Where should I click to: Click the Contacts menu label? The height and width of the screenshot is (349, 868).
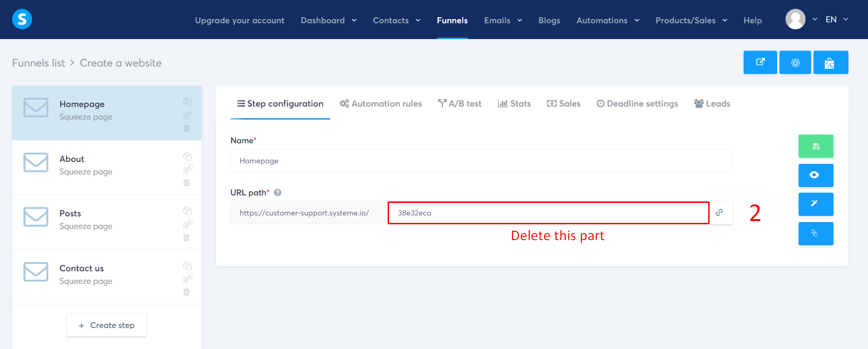coord(391,20)
